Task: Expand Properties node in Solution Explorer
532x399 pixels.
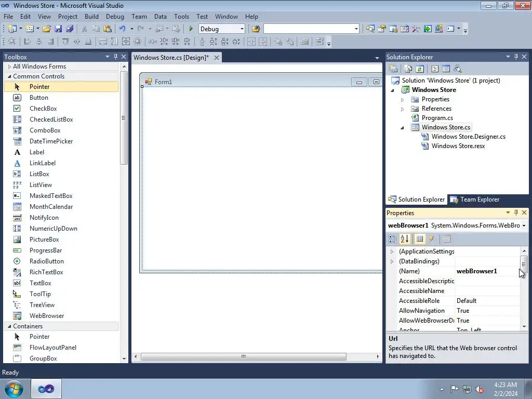Action: (403, 99)
